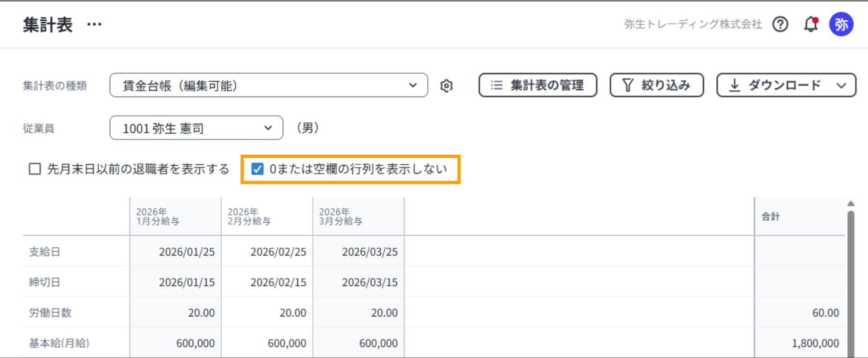Screen dimensions: 868x358
Task: Click the table's vertical scrollbar
Action: click(x=851, y=284)
